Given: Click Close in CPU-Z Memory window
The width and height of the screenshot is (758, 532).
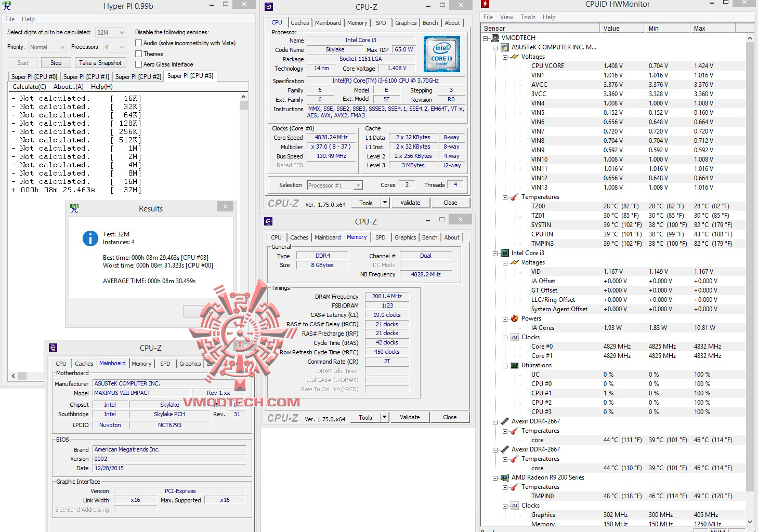Looking at the screenshot, I should coord(450,417).
